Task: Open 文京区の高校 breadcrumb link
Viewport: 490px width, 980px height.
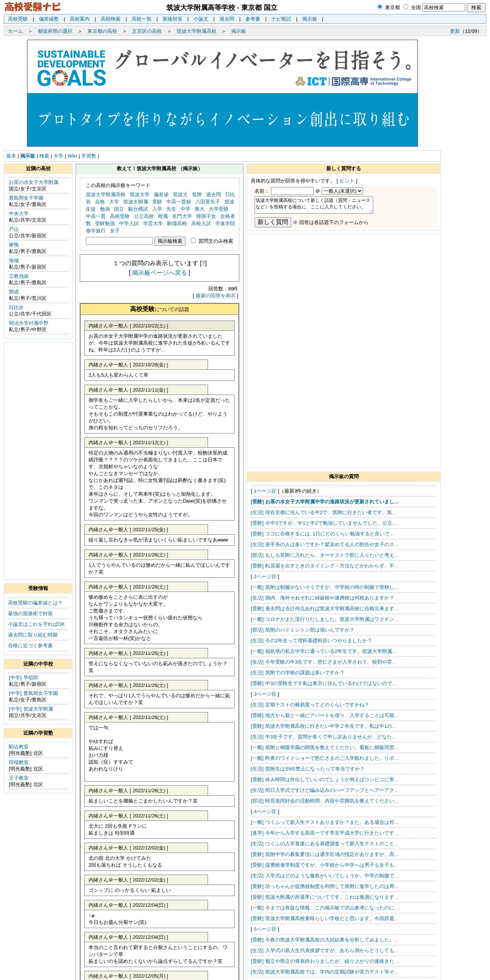Action: click(147, 31)
